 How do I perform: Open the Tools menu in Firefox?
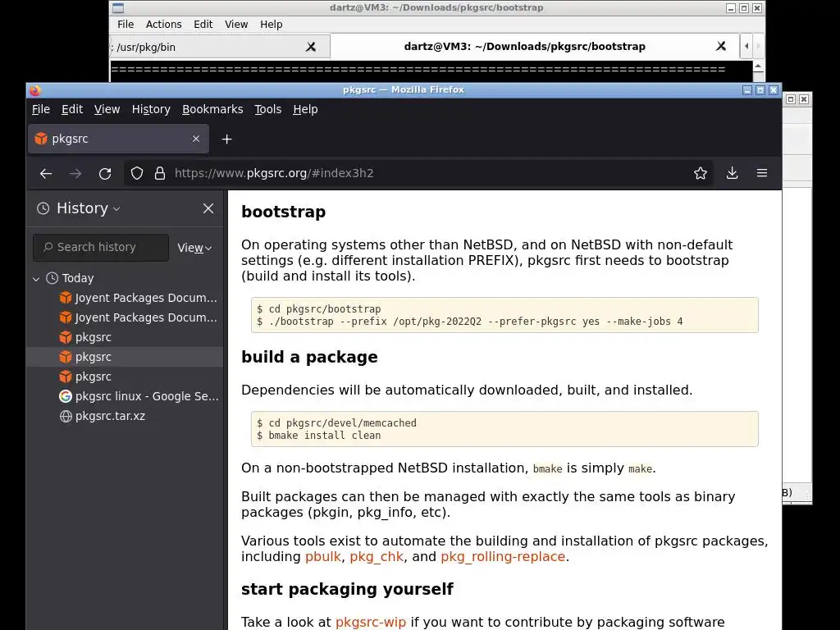click(x=268, y=109)
